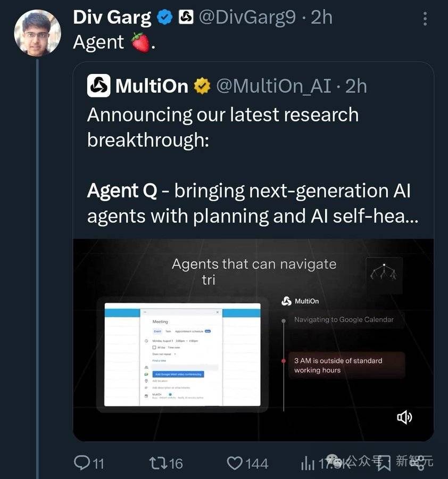
Task: Click the MultiOn logo avatar in quoted tweet
Action: pos(99,86)
